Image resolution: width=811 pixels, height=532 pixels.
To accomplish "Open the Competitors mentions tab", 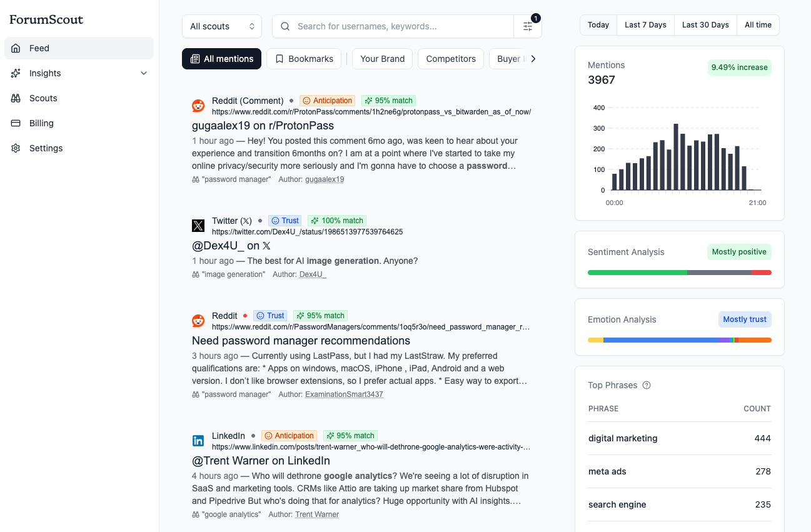I will (x=450, y=58).
